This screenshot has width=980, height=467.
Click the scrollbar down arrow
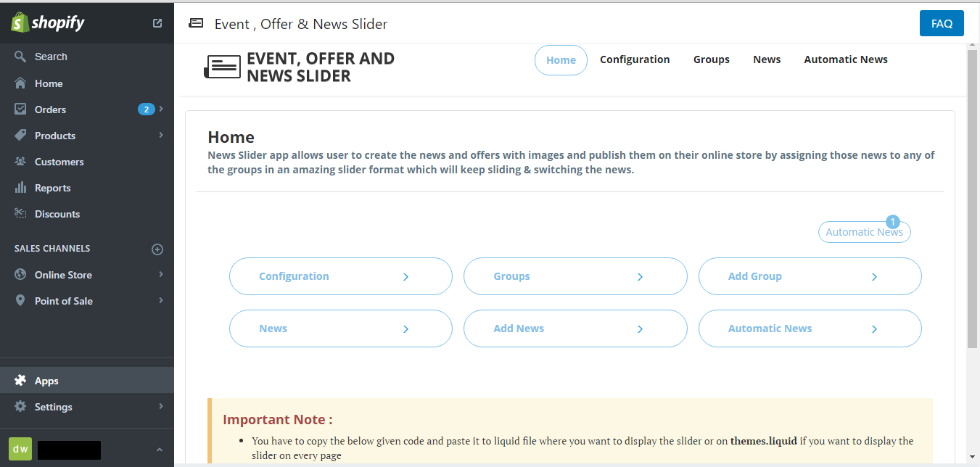(973, 456)
